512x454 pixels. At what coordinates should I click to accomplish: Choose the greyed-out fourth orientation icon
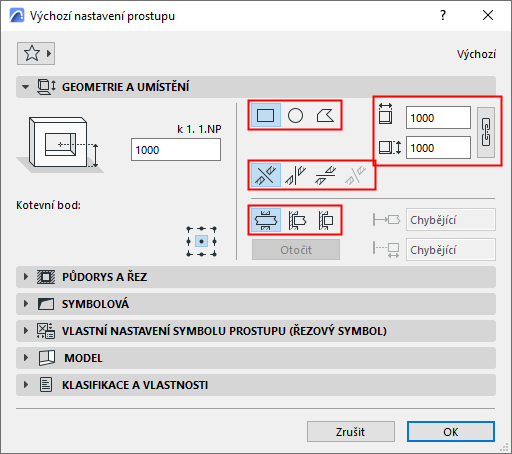coord(355,175)
